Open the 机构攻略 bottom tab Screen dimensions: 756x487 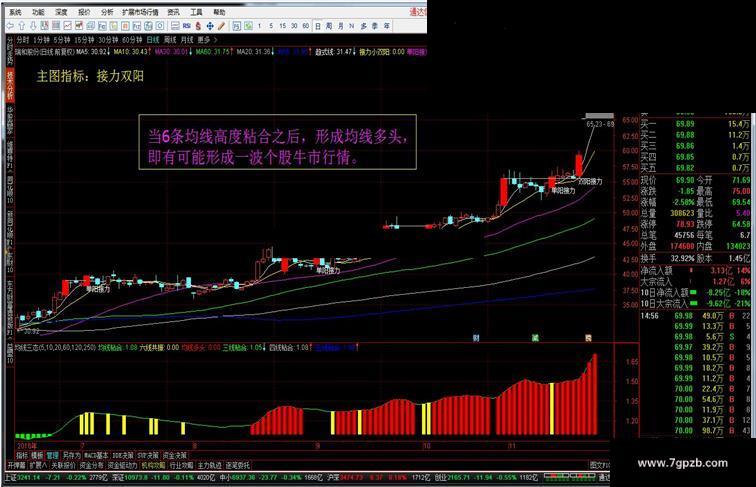pos(153,466)
